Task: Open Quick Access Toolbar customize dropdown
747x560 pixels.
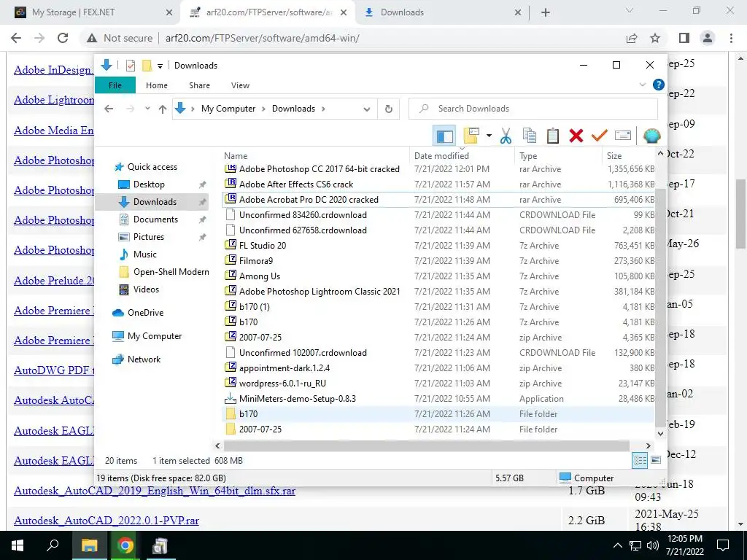Action: [160, 66]
